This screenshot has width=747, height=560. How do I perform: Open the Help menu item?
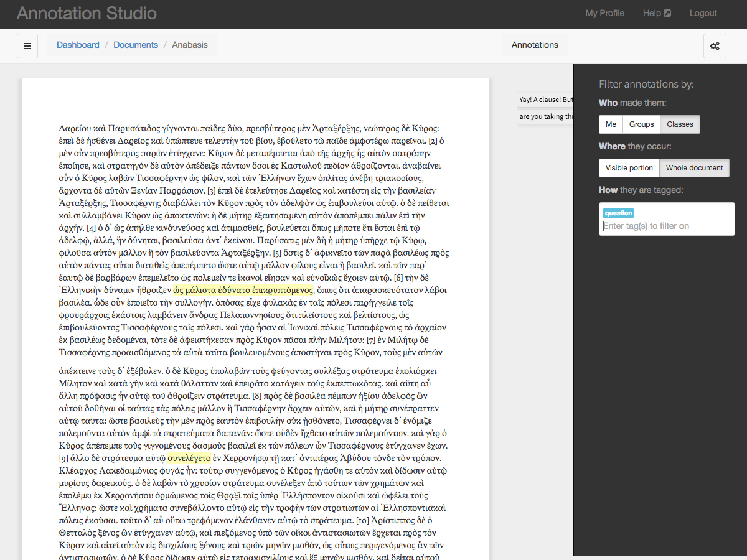pos(652,13)
